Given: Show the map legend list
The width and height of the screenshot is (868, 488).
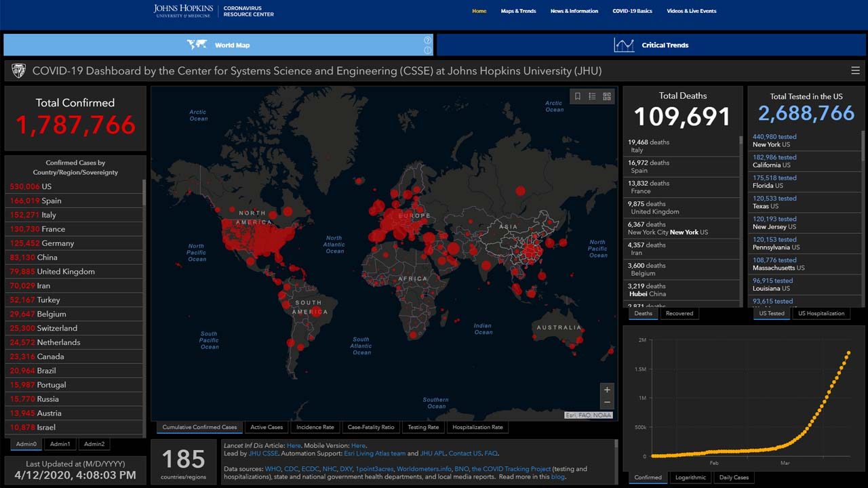Looking at the screenshot, I should click(x=592, y=96).
